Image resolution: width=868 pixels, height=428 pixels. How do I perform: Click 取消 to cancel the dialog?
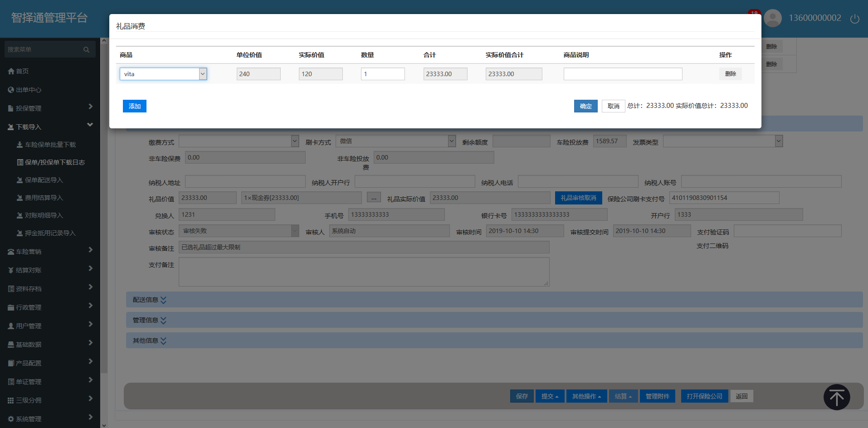(x=613, y=106)
